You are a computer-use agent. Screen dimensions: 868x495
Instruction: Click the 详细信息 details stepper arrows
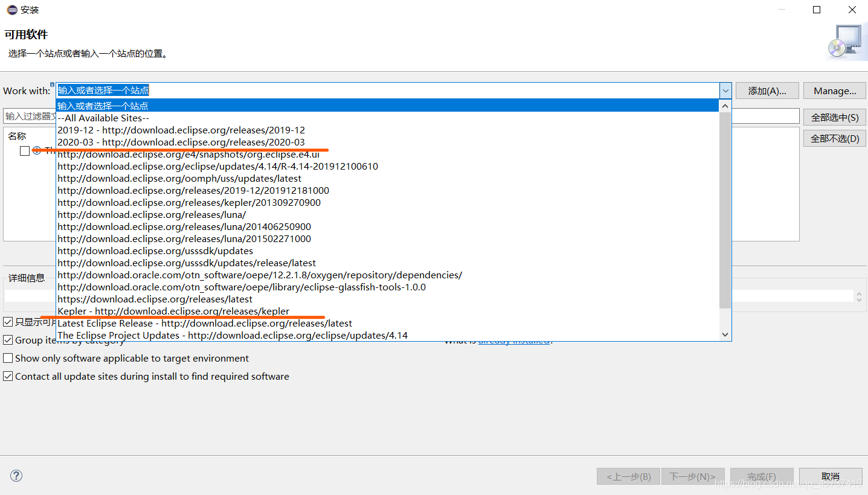859,296
